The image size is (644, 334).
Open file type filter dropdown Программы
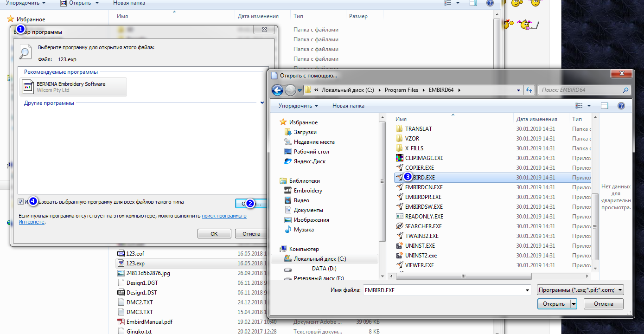580,290
